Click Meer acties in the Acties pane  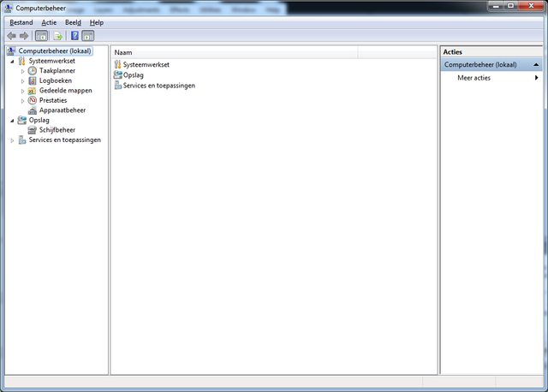pos(474,78)
